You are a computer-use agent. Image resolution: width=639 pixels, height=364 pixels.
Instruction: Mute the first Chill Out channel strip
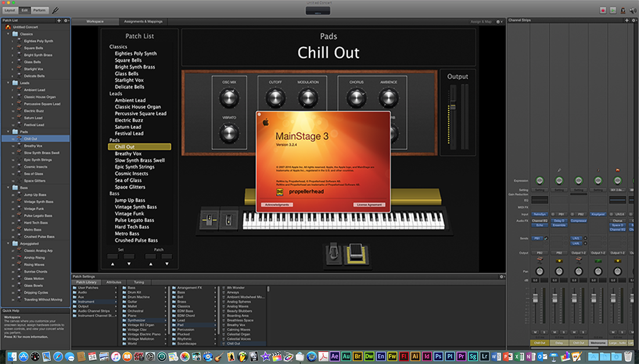tap(536, 332)
